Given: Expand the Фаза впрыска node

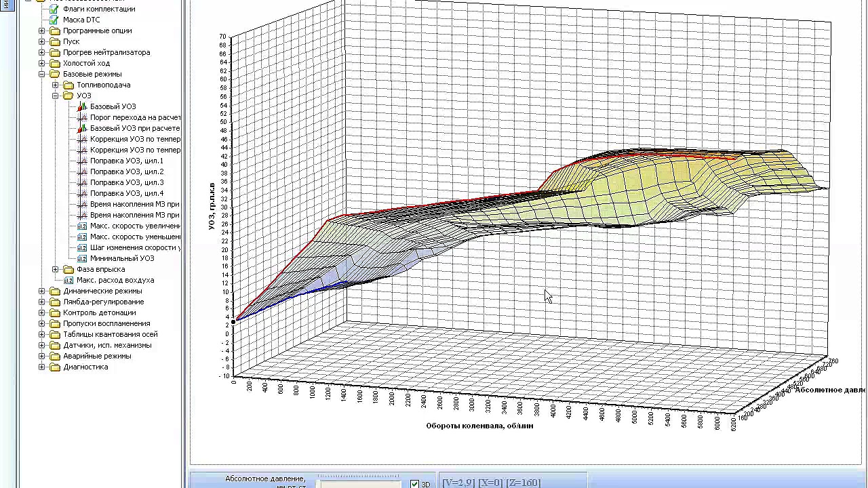Looking at the screenshot, I should click(x=56, y=269).
